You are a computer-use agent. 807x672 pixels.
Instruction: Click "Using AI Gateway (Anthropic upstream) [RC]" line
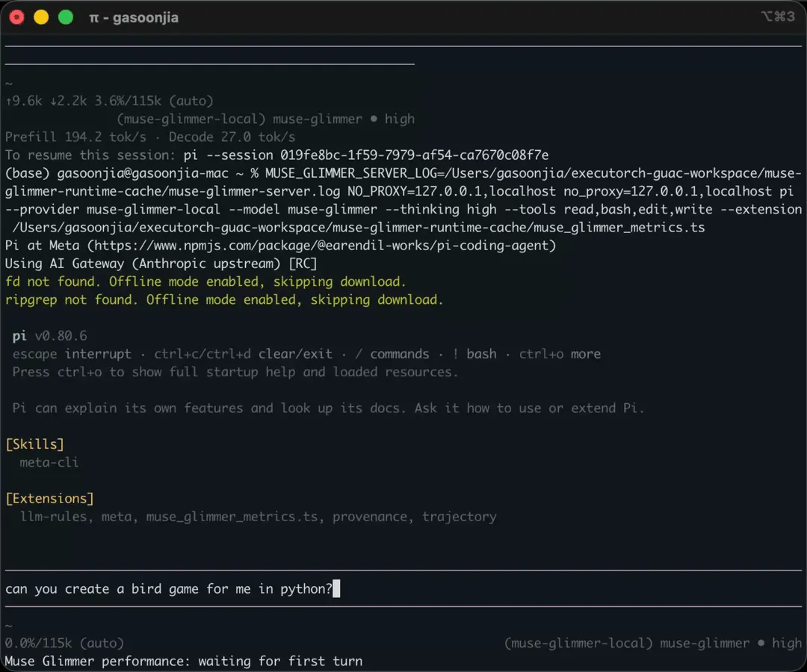(161, 264)
